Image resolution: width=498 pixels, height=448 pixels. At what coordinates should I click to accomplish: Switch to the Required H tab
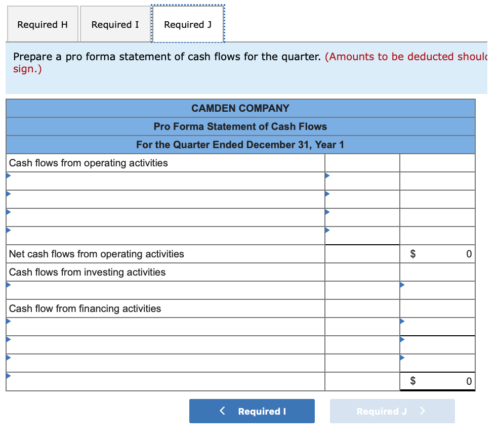(x=43, y=24)
